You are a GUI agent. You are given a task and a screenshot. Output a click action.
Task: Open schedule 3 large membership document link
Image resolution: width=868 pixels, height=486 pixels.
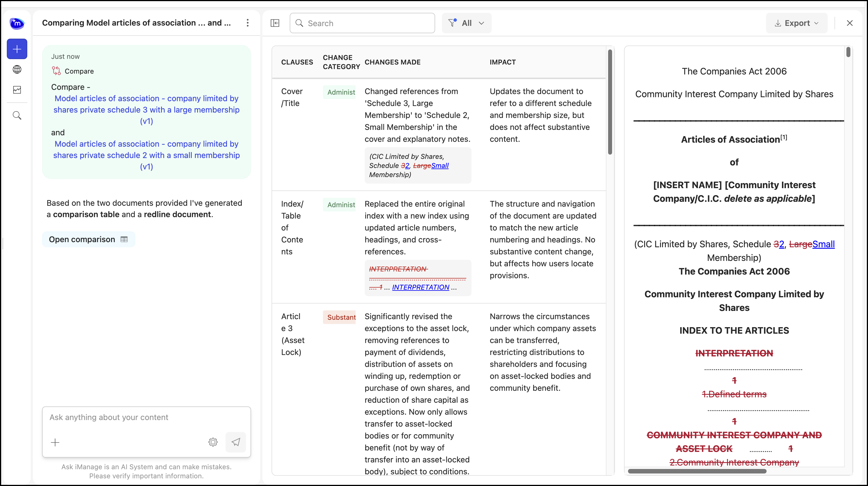tap(146, 110)
